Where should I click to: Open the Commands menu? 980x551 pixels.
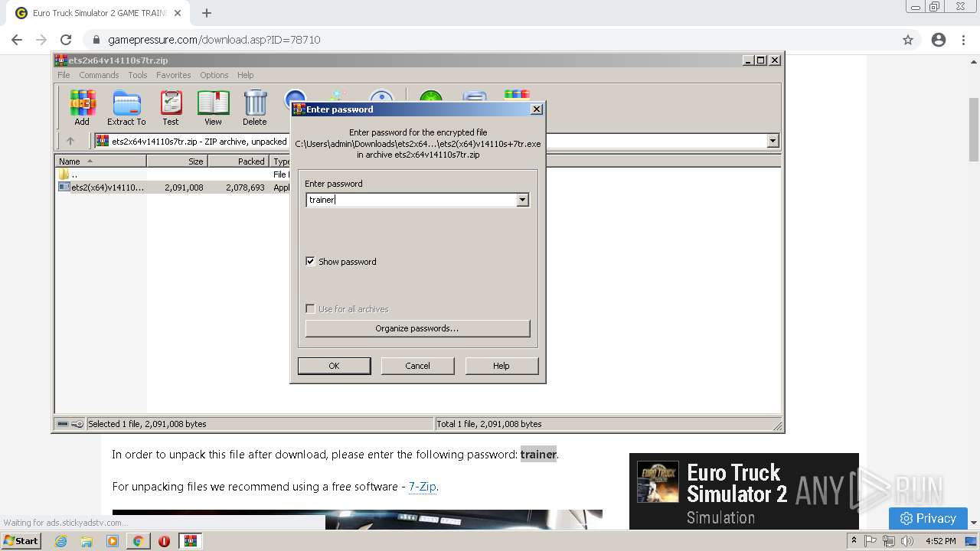(x=99, y=75)
